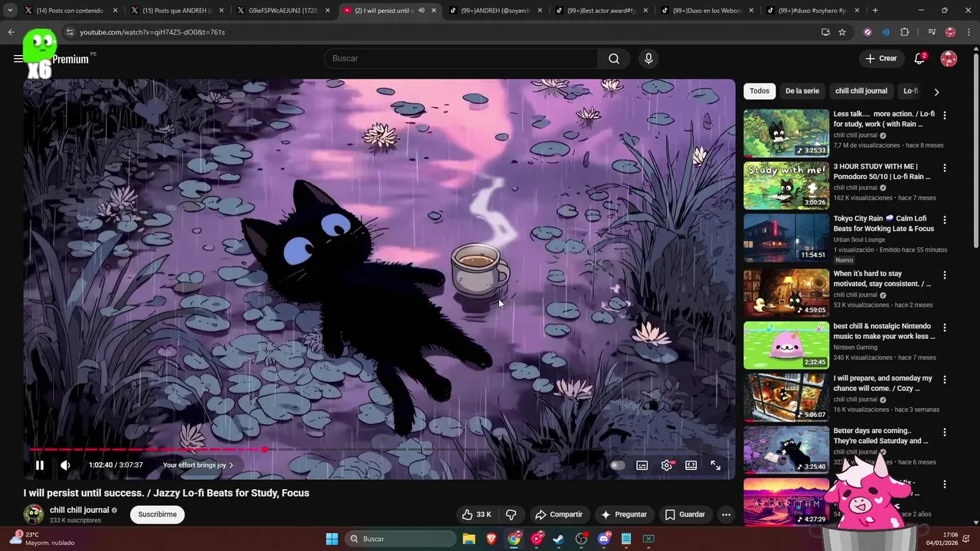The height and width of the screenshot is (551, 980).
Task: Open Discord from taskbar
Action: point(603,539)
